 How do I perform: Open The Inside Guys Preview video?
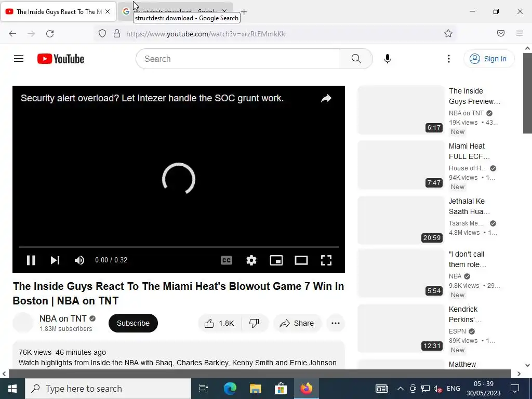[474, 96]
